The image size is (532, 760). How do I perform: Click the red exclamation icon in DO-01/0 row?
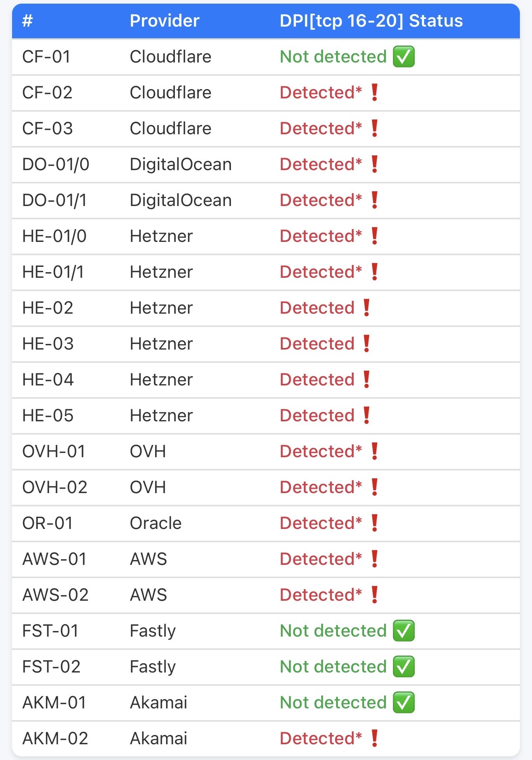374,164
